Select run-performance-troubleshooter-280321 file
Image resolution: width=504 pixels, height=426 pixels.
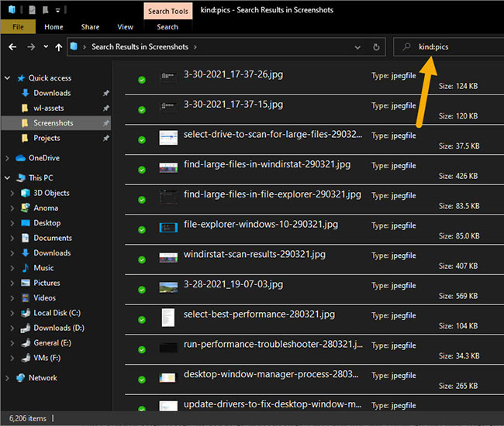tap(273, 344)
